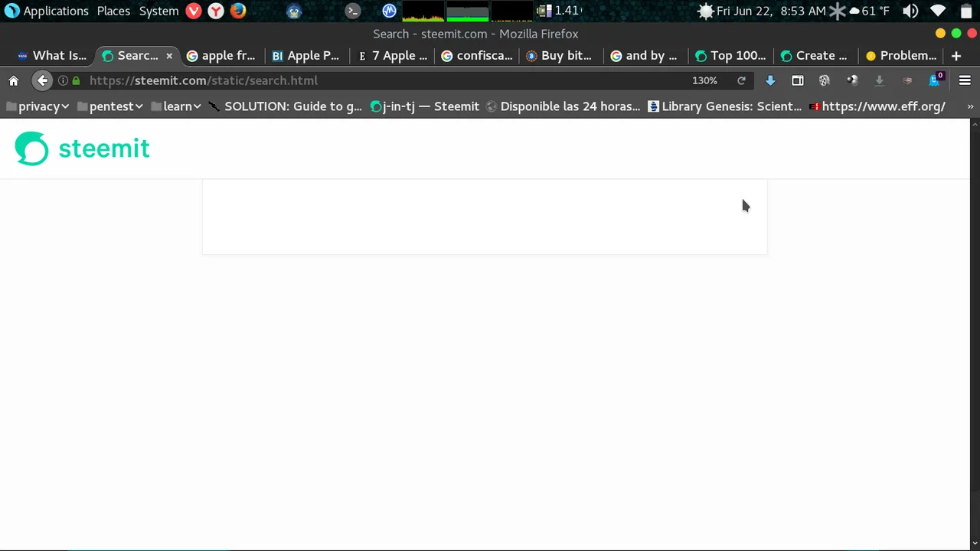Click the gray spheres extension icon
The height and width of the screenshot is (551, 980).
point(852,80)
